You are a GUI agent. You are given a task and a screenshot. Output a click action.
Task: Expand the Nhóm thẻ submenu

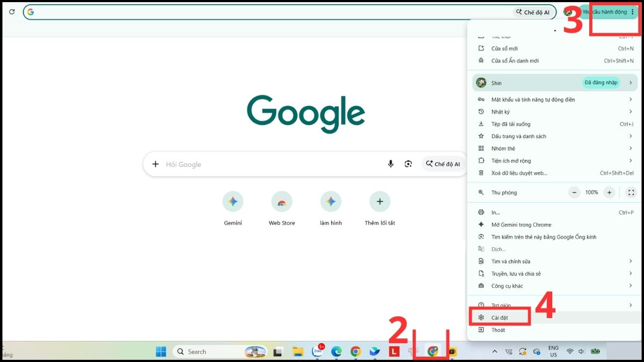(555, 149)
